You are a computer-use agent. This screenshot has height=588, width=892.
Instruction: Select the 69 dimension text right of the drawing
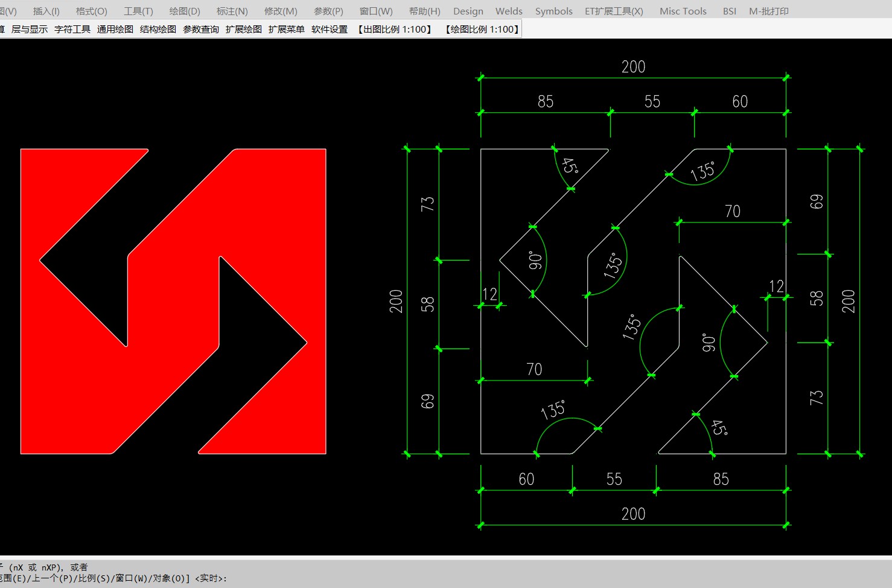pyautogui.click(x=816, y=201)
